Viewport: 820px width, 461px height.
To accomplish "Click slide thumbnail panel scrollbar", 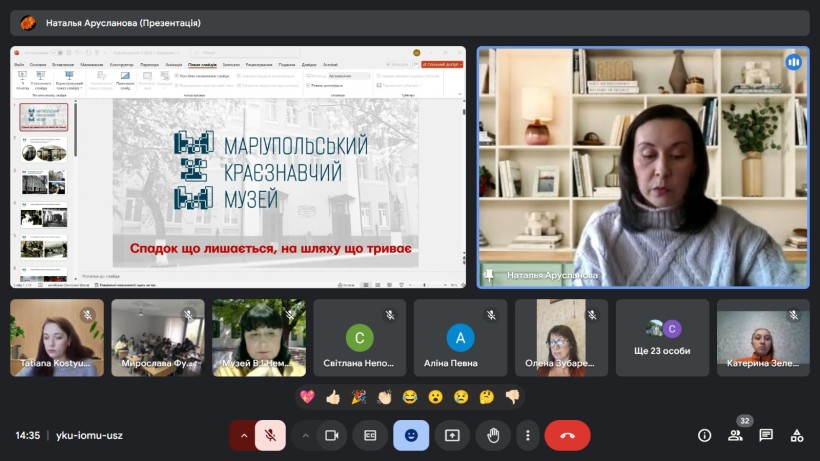I will (x=75, y=131).
